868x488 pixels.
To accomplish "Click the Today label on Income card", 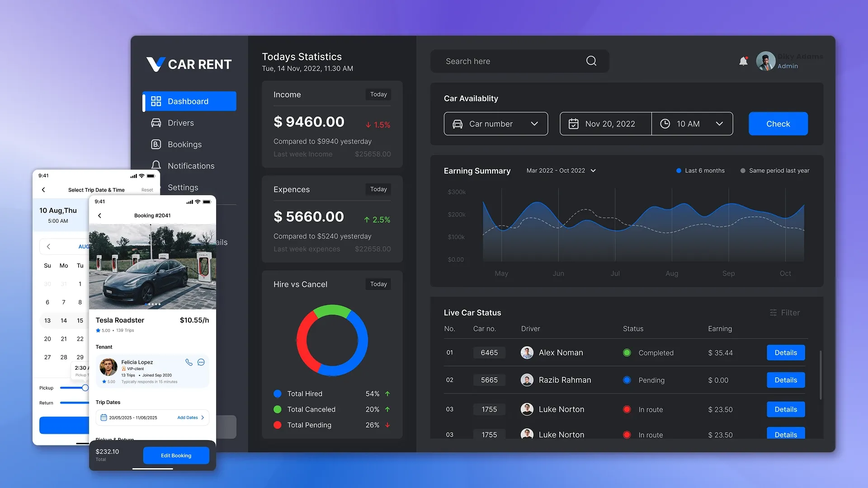I will point(378,94).
